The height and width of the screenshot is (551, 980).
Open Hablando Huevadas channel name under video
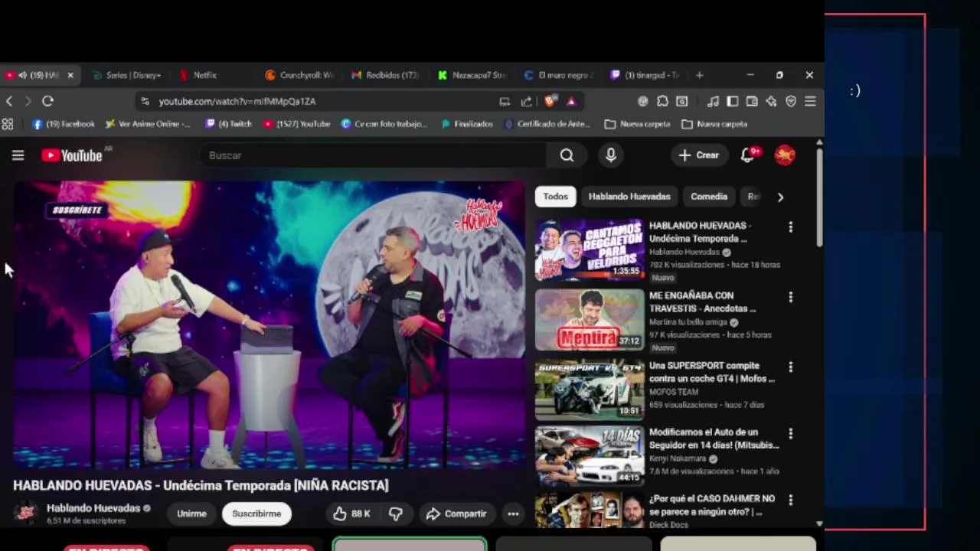coord(93,508)
